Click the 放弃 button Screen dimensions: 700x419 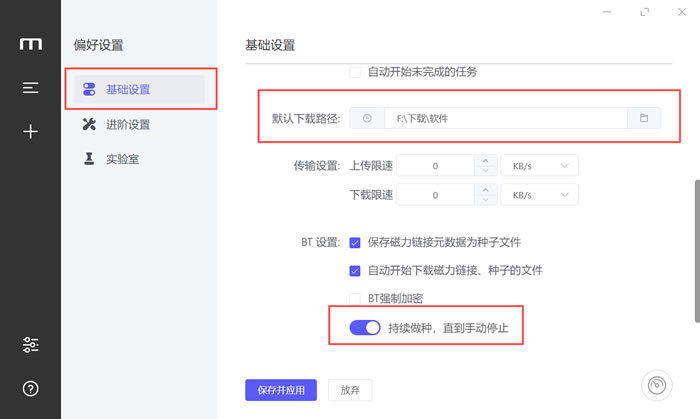click(350, 389)
